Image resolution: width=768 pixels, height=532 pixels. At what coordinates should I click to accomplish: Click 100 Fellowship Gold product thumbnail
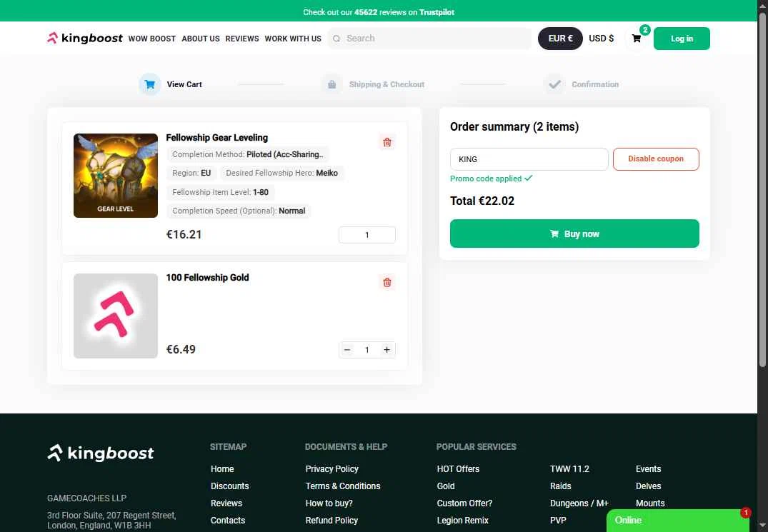coord(116,316)
